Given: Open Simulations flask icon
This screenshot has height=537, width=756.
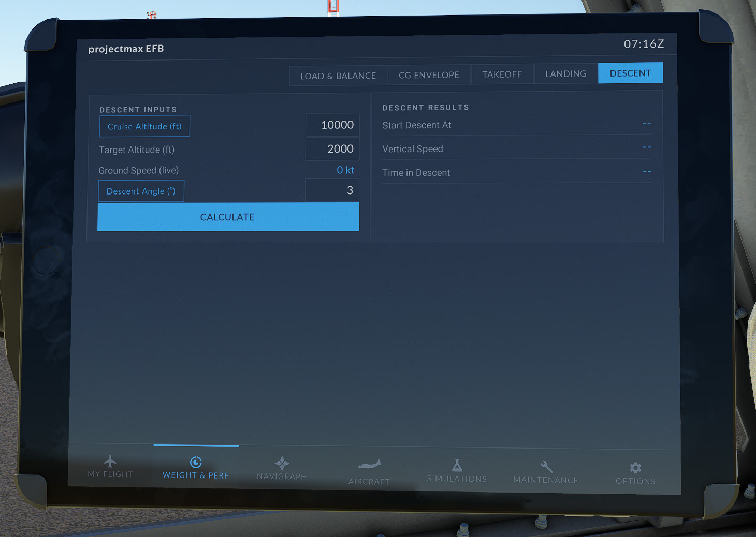Looking at the screenshot, I should coord(457,465).
